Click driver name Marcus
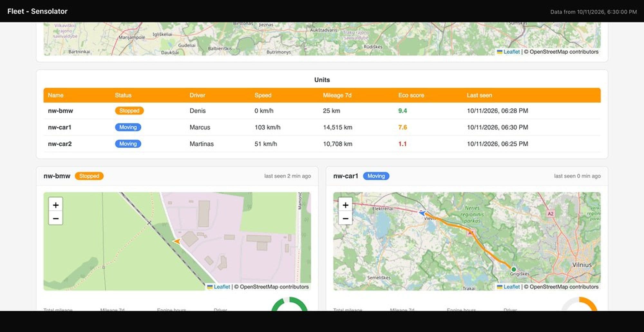 point(200,127)
